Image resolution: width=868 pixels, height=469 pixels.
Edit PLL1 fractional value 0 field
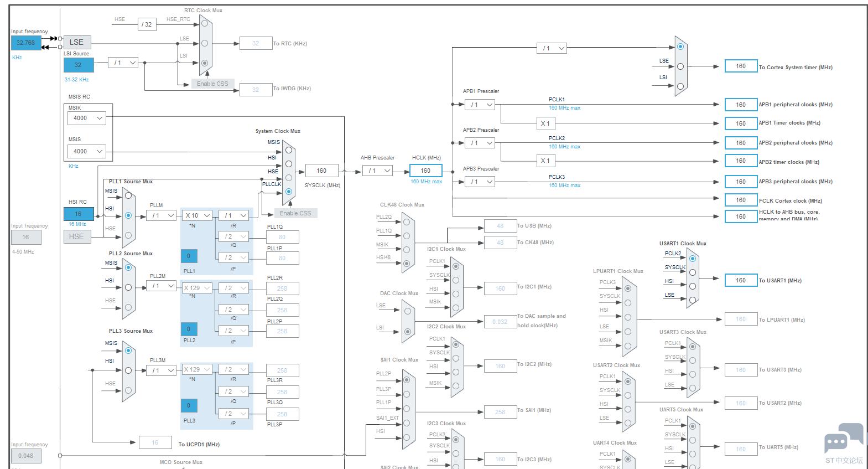pos(189,256)
